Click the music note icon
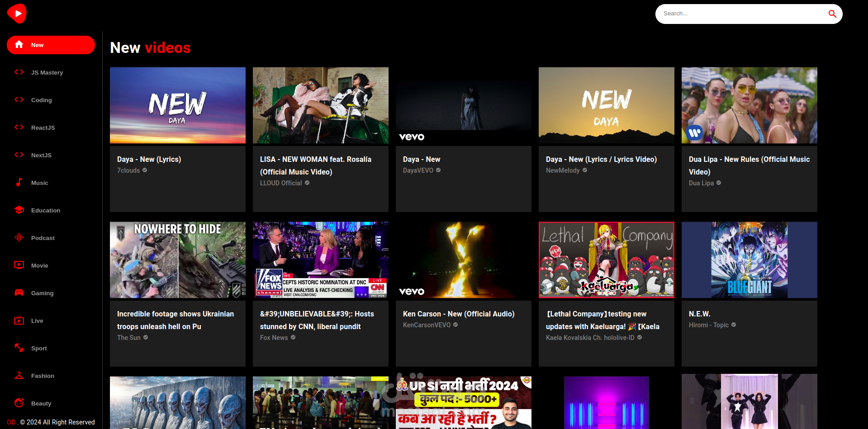Image resolution: width=868 pixels, height=429 pixels. coord(19,182)
